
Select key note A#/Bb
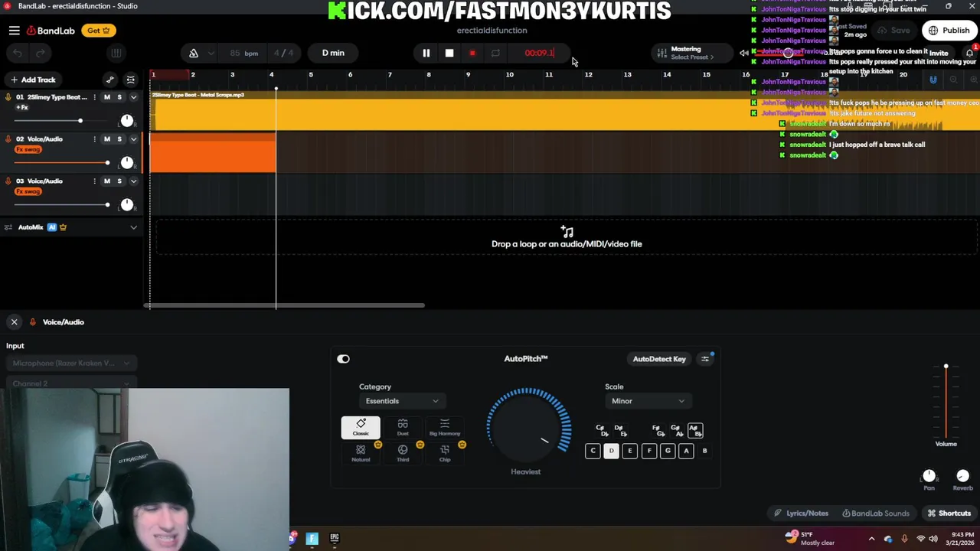pyautogui.click(x=694, y=431)
